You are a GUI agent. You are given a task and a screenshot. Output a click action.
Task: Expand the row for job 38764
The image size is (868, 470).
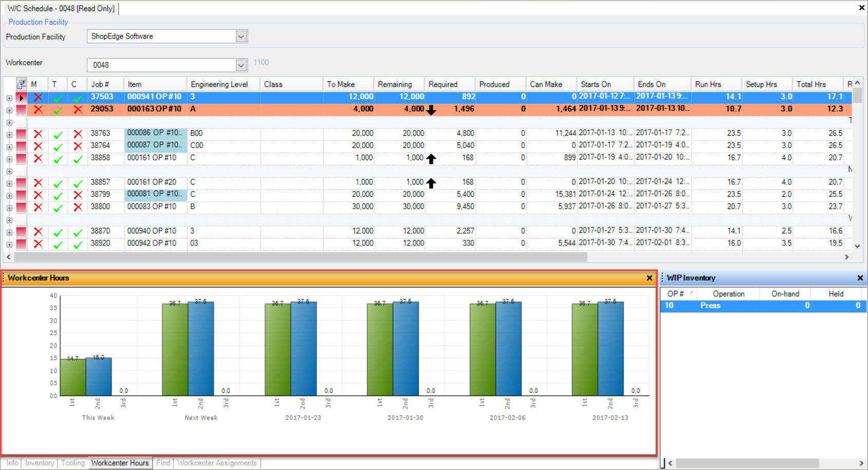tap(9, 147)
